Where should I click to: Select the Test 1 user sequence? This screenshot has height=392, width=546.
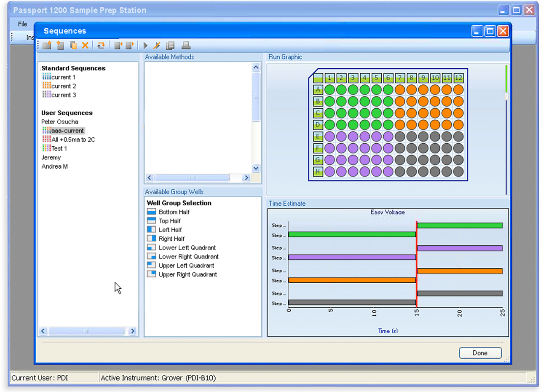point(59,148)
